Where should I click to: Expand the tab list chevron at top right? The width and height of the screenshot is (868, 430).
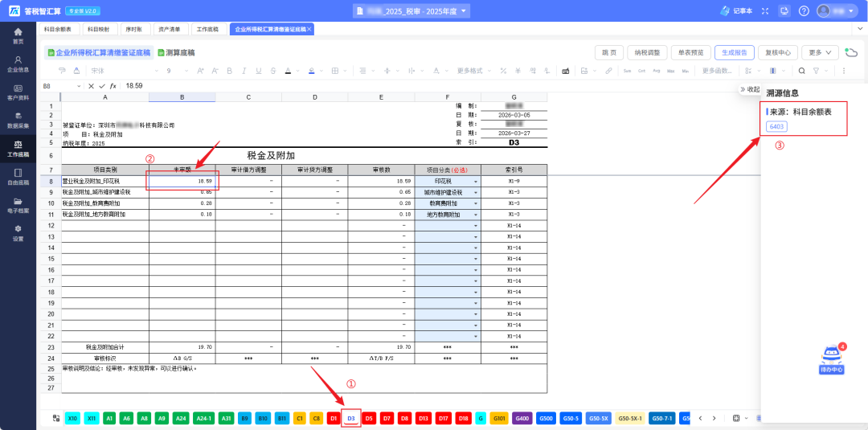point(861,29)
